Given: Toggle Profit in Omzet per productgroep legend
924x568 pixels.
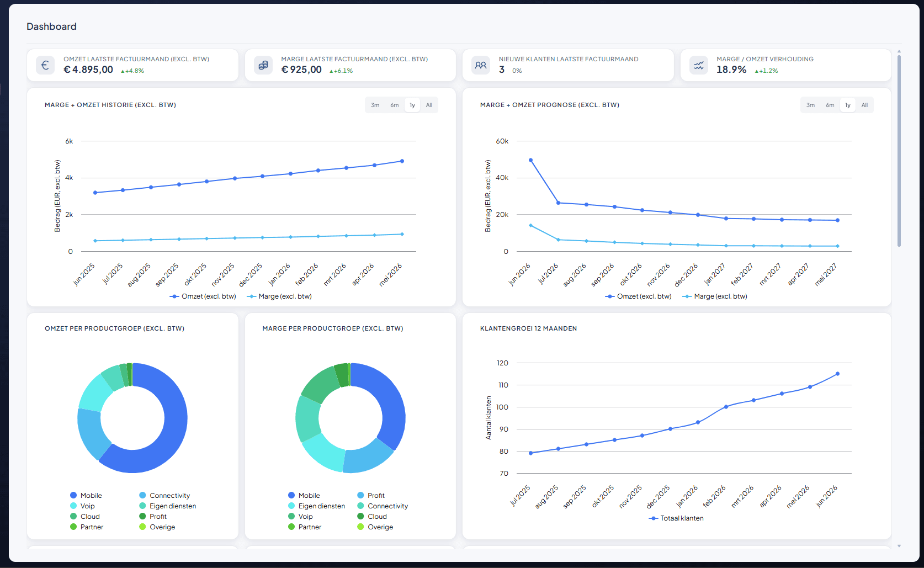Looking at the screenshot, I should [x=153, y=517].
